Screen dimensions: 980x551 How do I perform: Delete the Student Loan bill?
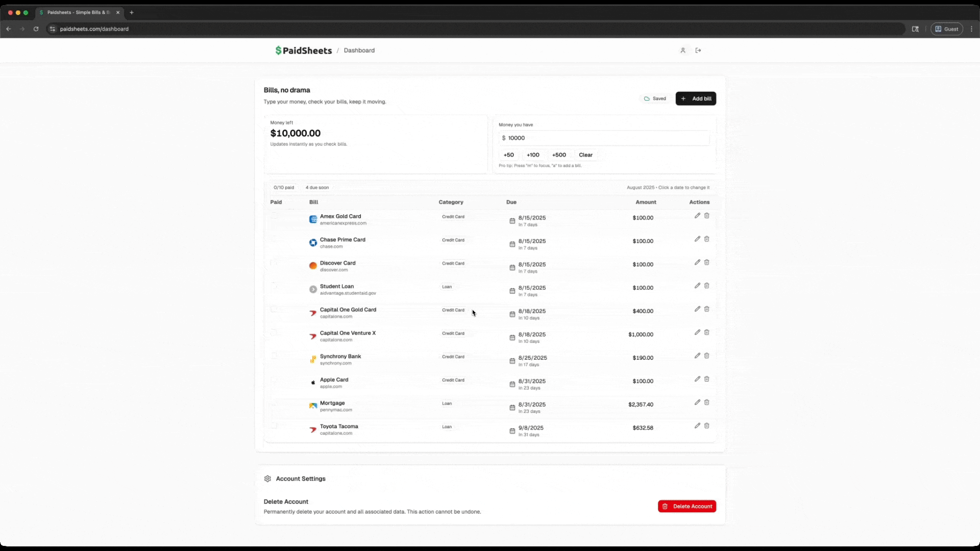click(x=707, y=286)
